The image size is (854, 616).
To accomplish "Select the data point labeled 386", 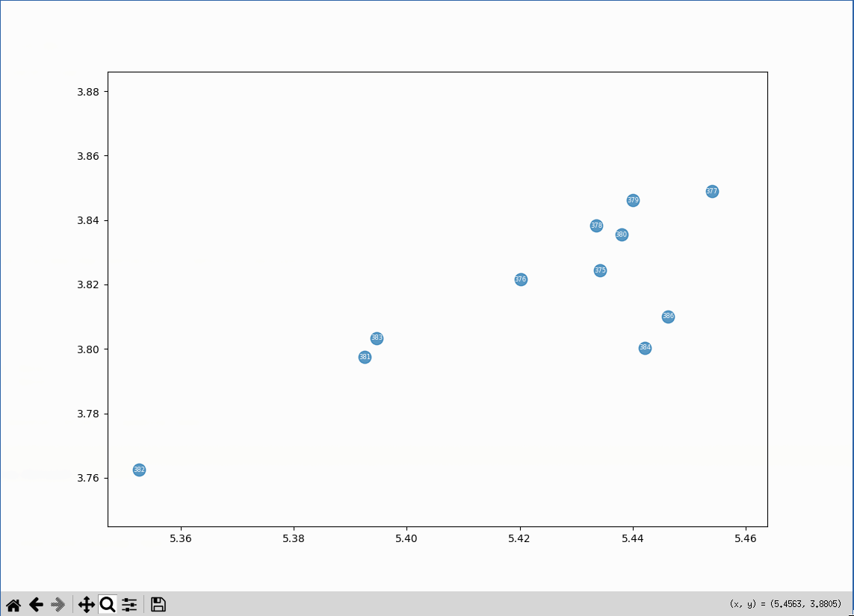I will click(668, 317).
